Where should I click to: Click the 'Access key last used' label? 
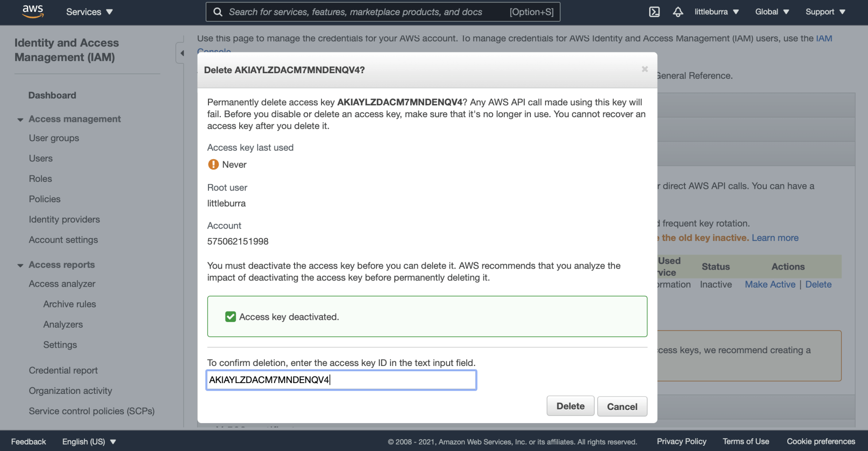250,147
